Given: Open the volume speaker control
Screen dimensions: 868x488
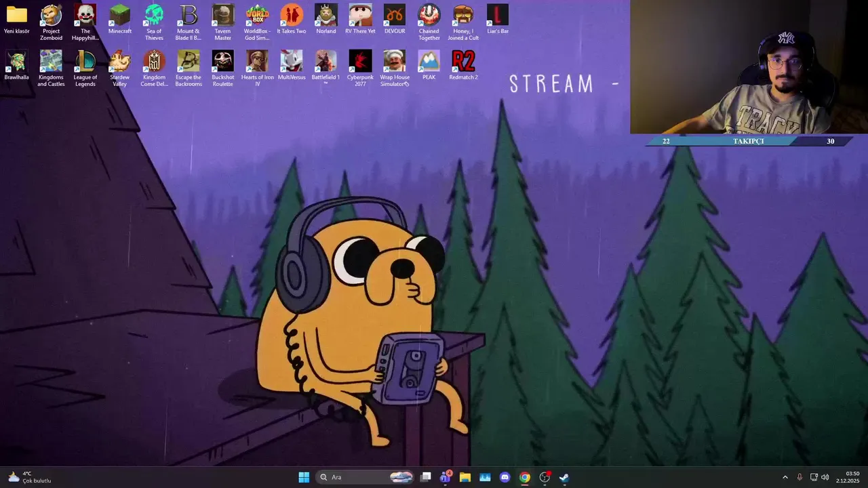Looking at the screenshot, I should pyautogui.click(x=825, y=477).
